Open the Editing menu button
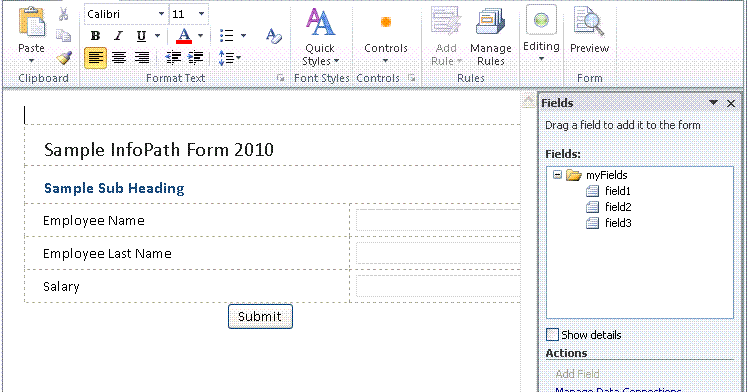The image size is (747, 392). pyautogui.click(x=541, y=34)
